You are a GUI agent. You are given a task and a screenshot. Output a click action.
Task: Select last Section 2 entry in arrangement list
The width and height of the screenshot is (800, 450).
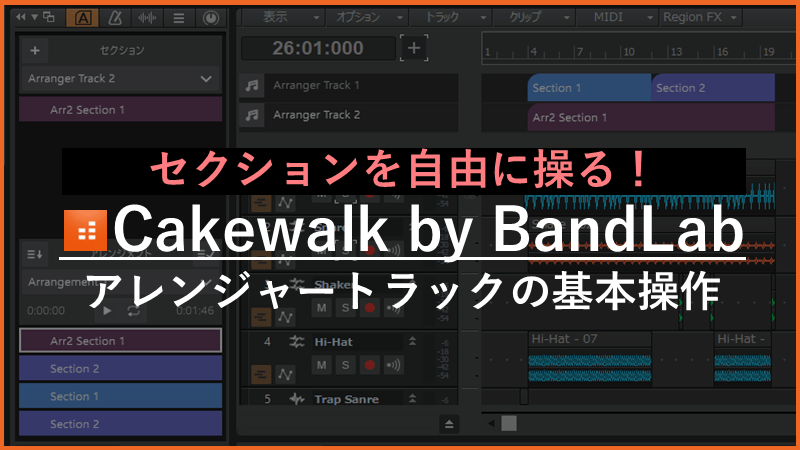120,423
